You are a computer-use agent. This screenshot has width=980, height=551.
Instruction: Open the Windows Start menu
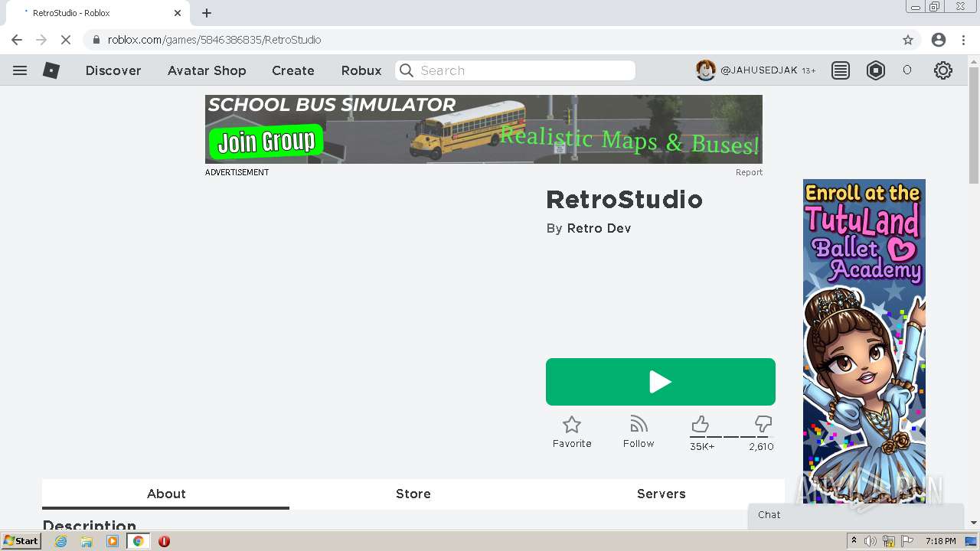[x=21, y=541]
